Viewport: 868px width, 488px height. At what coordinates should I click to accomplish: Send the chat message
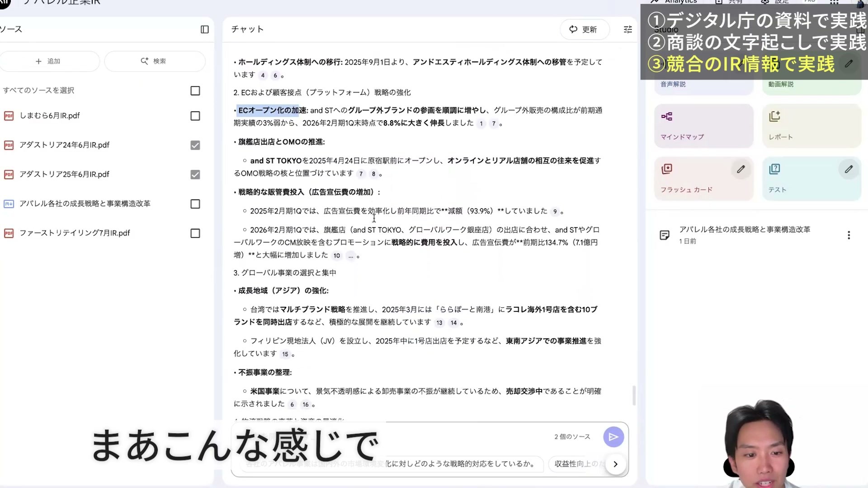pos(613,437)
